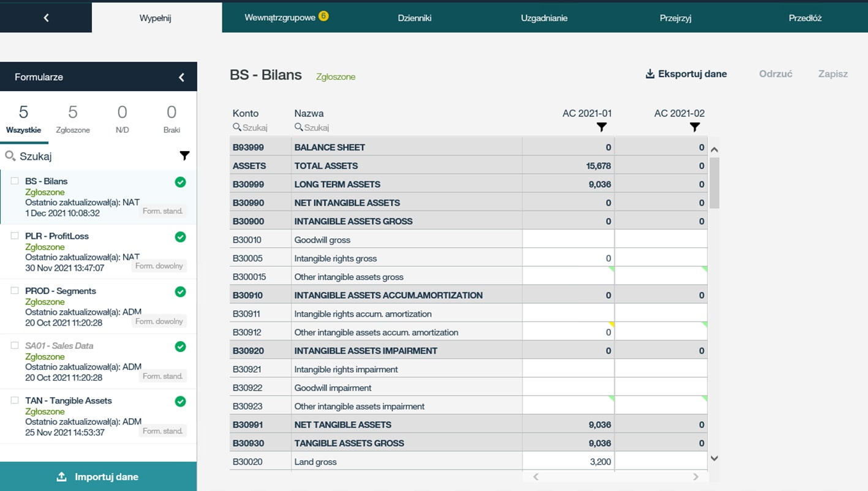The image size is (868, 491).
Task: Click the filter icon under AC 2021-01
Action: click(x=602, y=127)
